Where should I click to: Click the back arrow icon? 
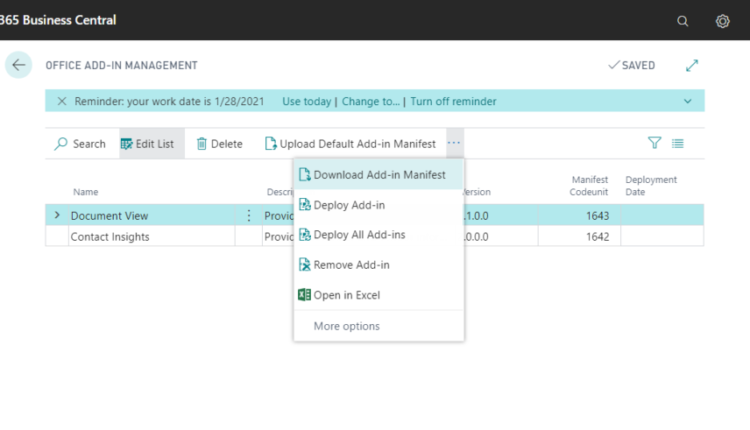tap(18, 65)
